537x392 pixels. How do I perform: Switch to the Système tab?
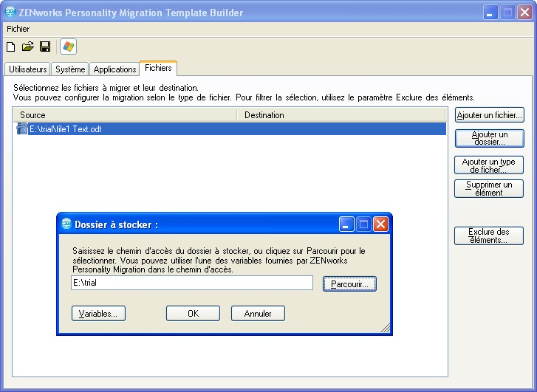(x=70, y=69)
